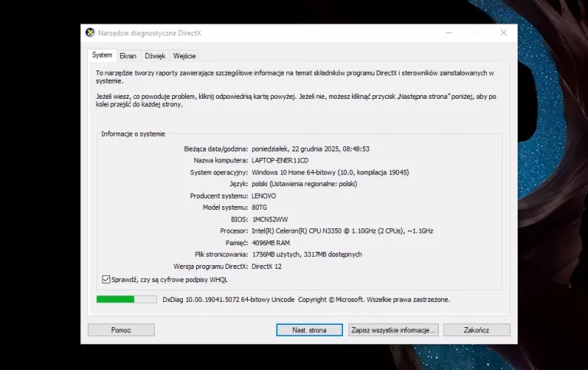Click the computer name LAPTOP-ENER11CD
This screenshot has height=370, width=588.
tap(279, 161)
